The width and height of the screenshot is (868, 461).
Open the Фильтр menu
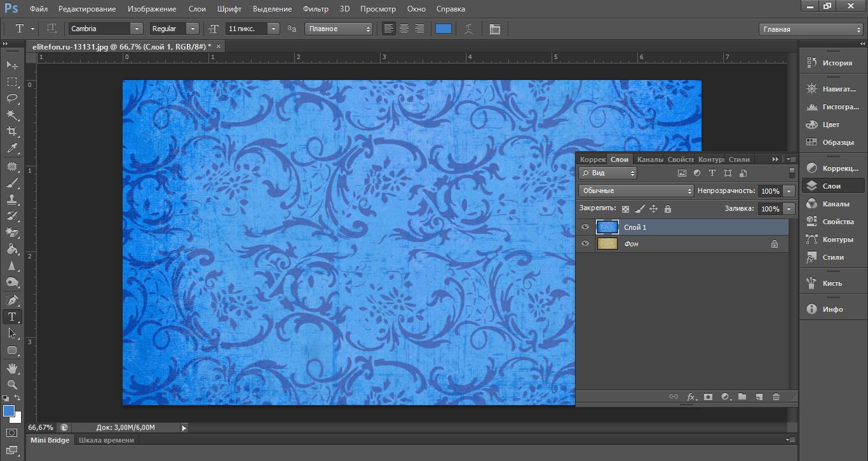tap(316, 9)
